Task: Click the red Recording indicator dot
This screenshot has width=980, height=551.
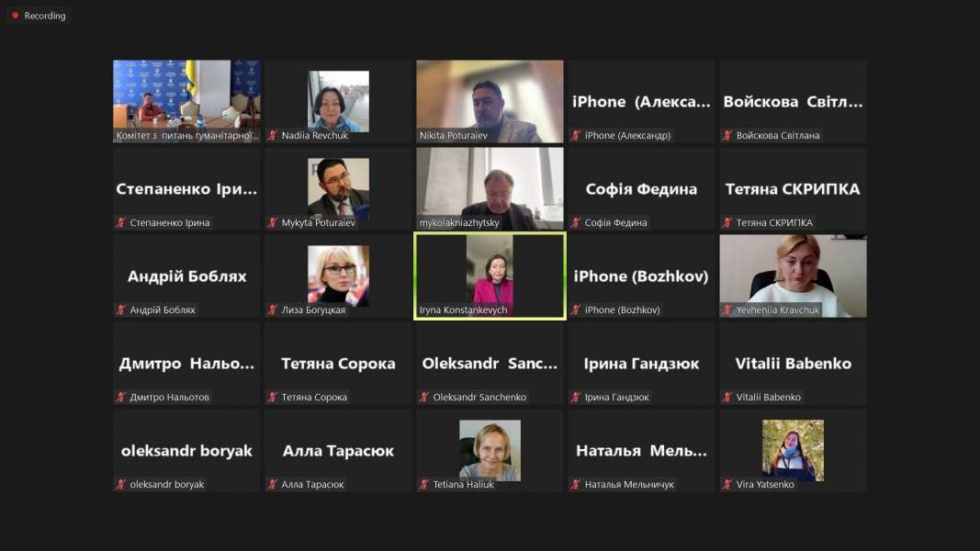Action: coord(15,16)
